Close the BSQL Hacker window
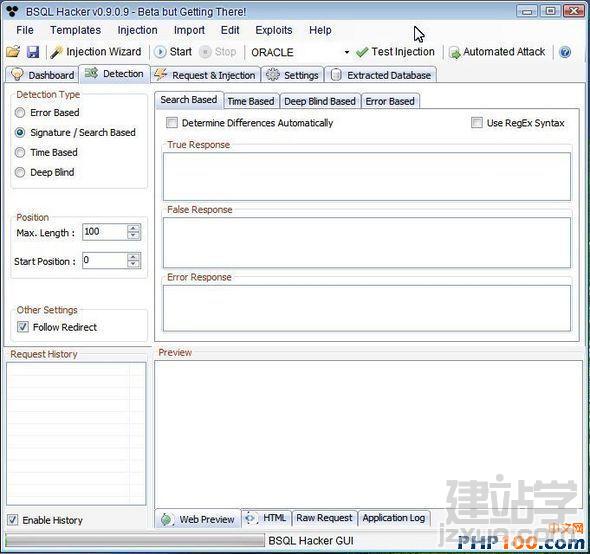Screen dimensions: 590x554 (573, 11)
